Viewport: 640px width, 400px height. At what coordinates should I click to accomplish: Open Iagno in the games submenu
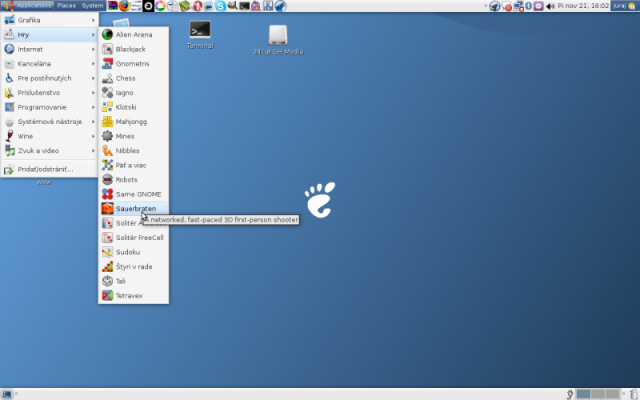133,93
